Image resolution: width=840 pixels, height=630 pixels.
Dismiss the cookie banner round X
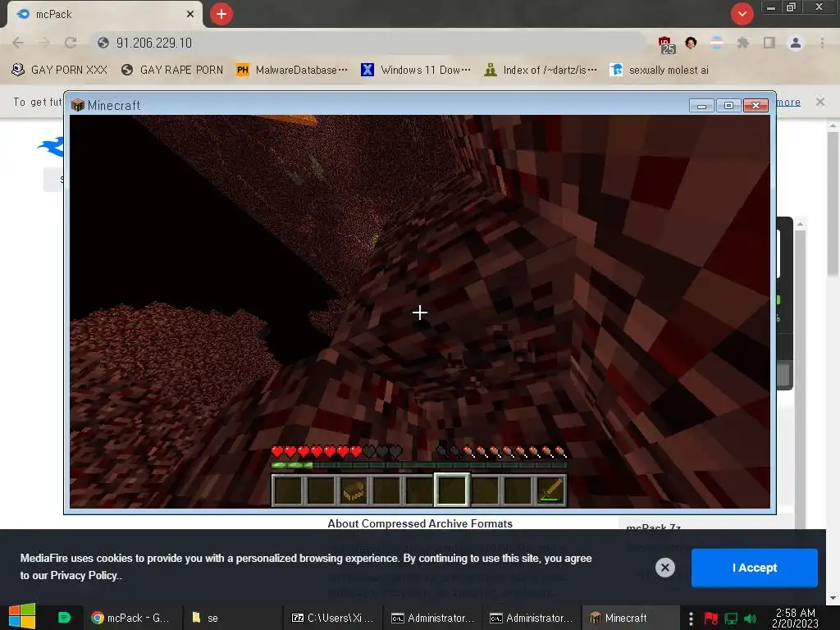click(x=664, y=568)
